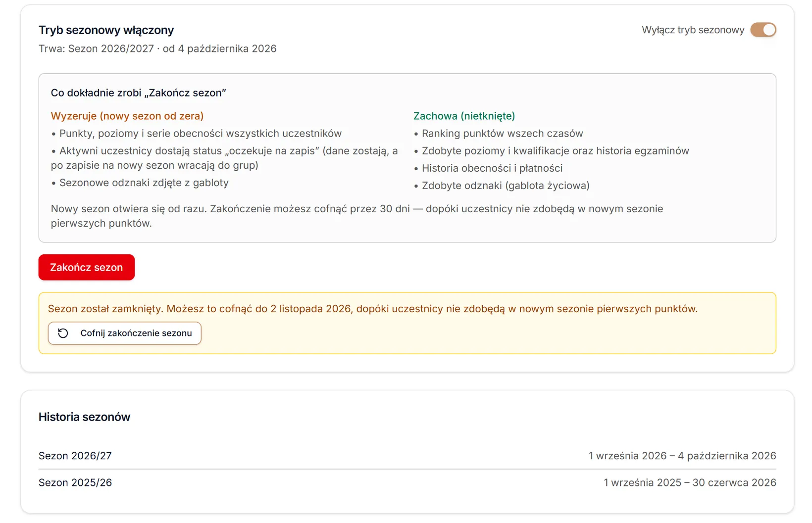Click the "Sezon został zamknięty" warning message
Image resolution: width=812 pixels, height=523 pixels.
coord(373,309)
